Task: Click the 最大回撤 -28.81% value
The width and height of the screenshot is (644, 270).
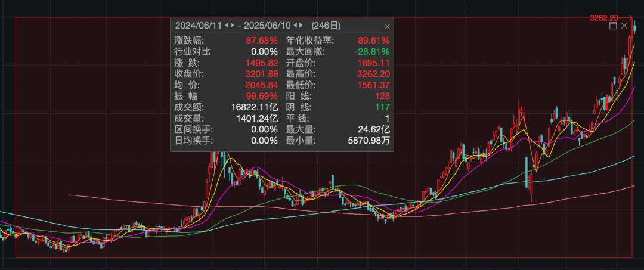Action: (373, 52)
